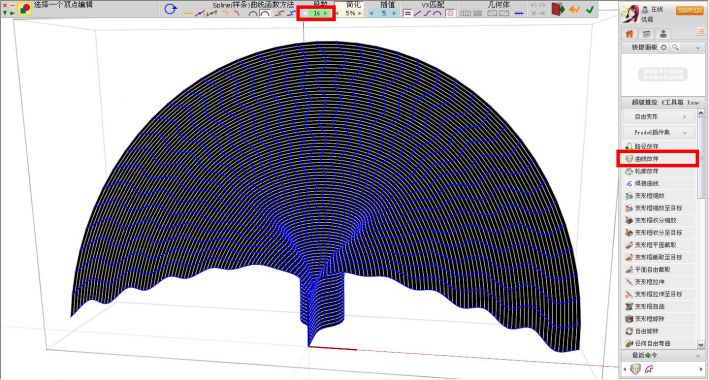Click the tool list scrollbar up arrow
The height and width of the screenshot is (380, 709).
pyautogui.click(x=701, y=113)
